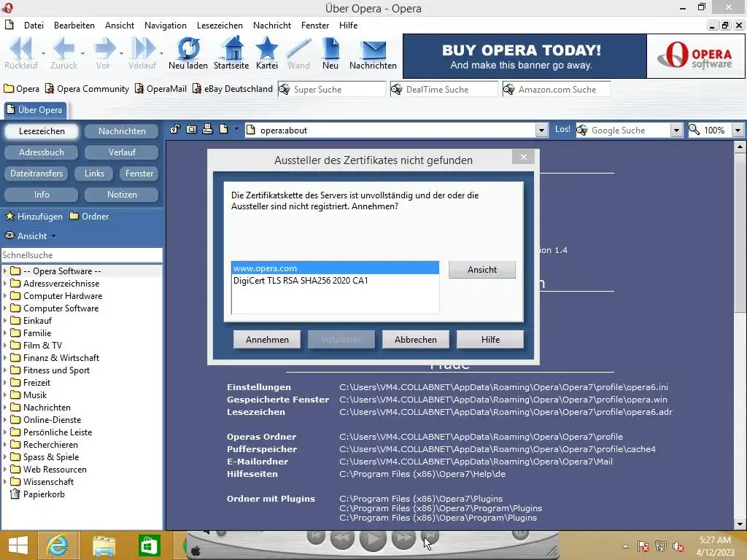The height and width of the screenshot is (560, 747).
Task: Click the Action Center flag tray icon
Action: (643, 546)
